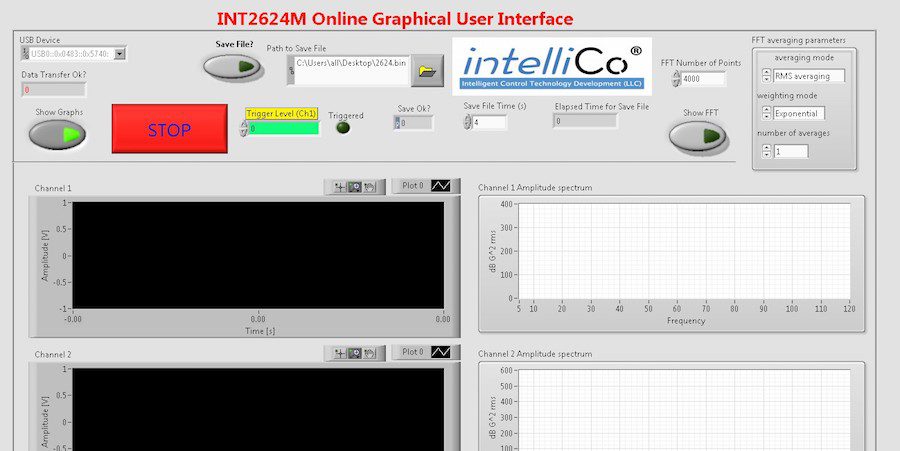Click the 'Time [s]' axis label of Channel 1
Screen dimensions: 900x451
260,331
